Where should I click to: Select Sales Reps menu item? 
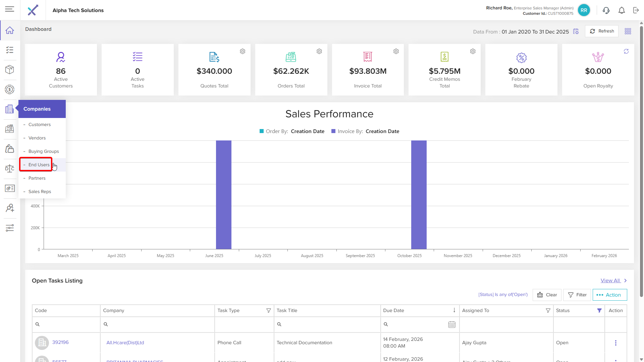tap(40, 192)
